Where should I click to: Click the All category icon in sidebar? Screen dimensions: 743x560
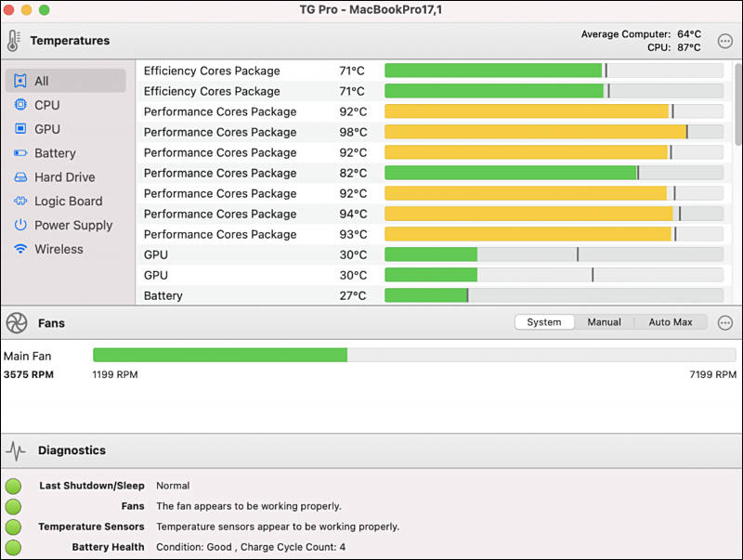pyautogui.click(x=20, y=81)
